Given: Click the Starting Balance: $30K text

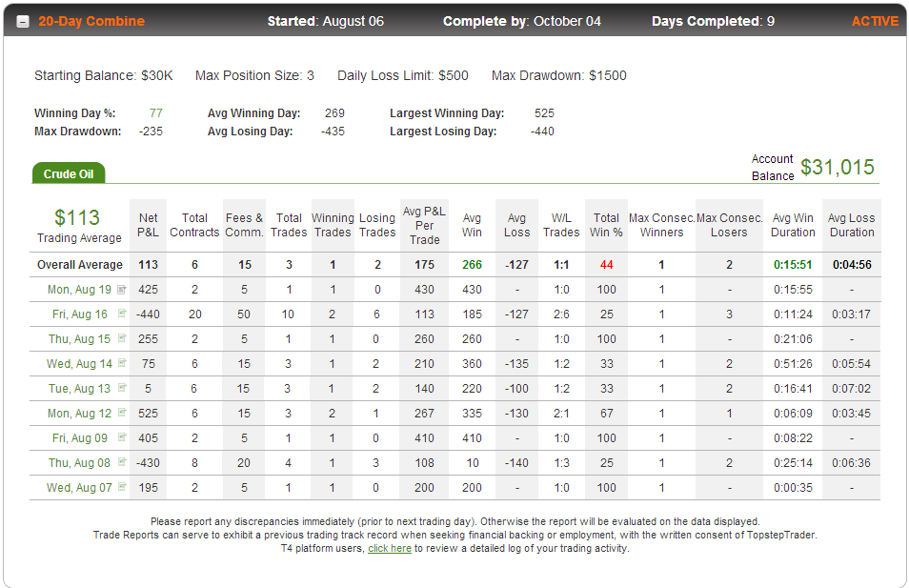Looking at the screenshot, I should [104, 75].
